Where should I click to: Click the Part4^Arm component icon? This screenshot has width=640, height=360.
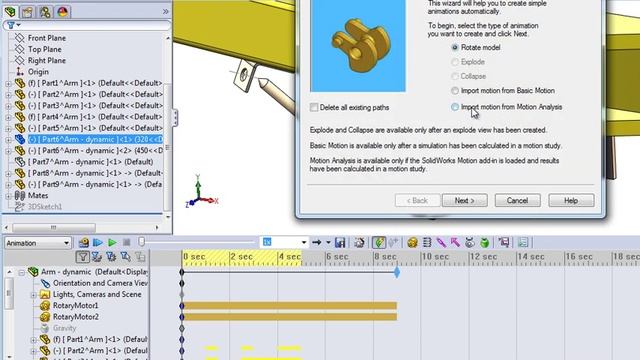coord(20,117)
